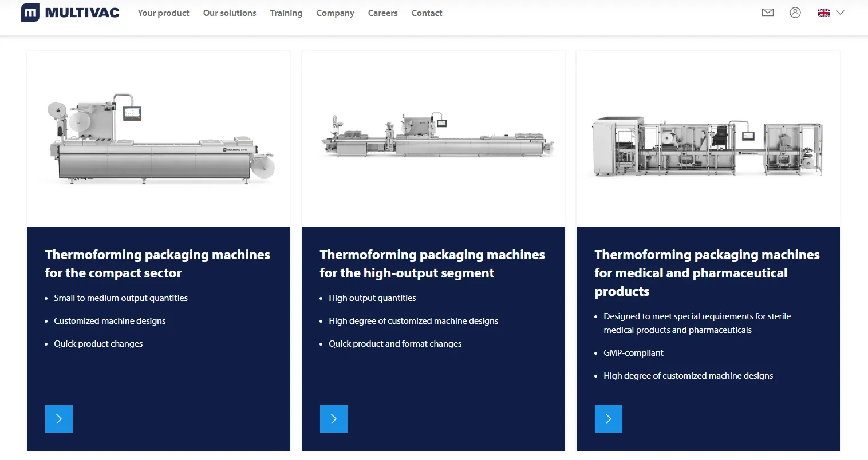Open the mail envelope icon
This screenshot has height=460, width=868.
768,13
